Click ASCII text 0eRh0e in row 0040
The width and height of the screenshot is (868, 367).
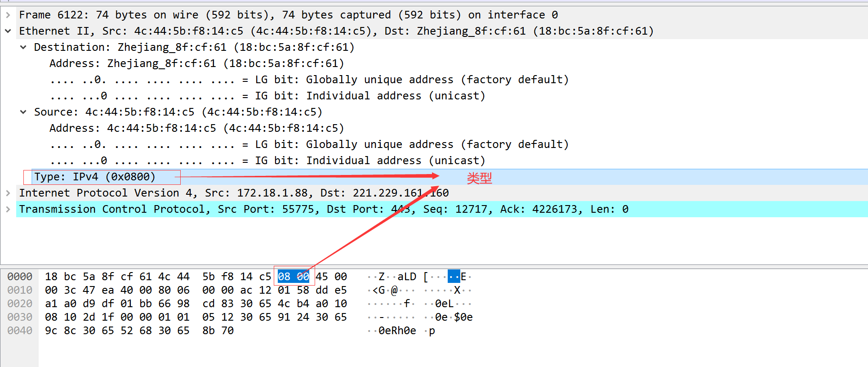[x=397, y=331]
